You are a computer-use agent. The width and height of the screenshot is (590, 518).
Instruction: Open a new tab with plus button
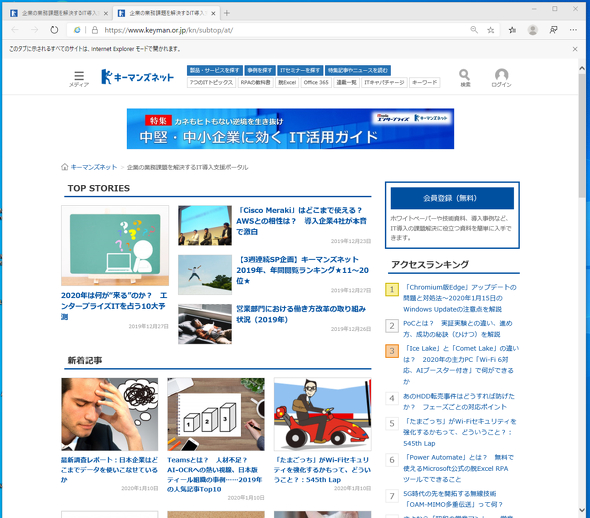(x=227, y=13)
